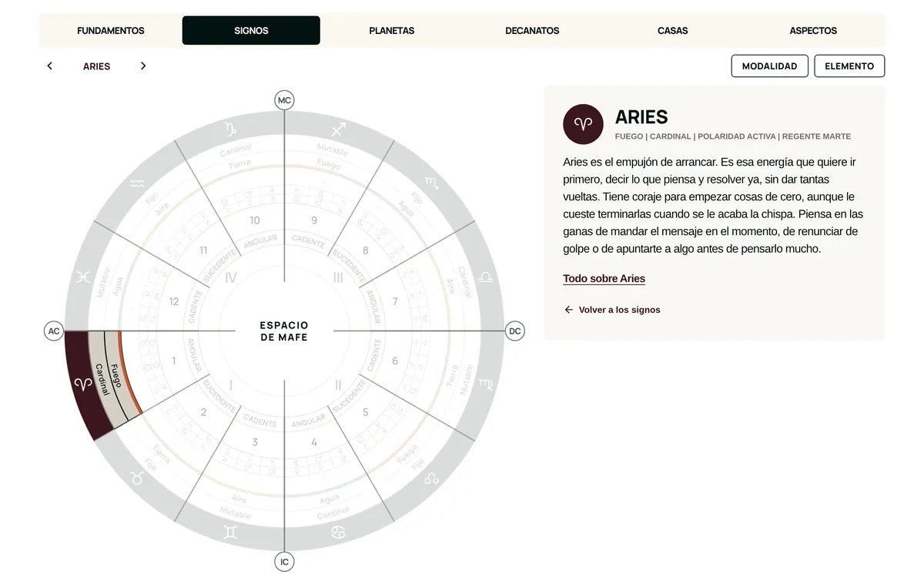The width and height of the screenshot is (924, 578).
Task: Select house 8 on the wheel
Action: (x=366, y=250)
